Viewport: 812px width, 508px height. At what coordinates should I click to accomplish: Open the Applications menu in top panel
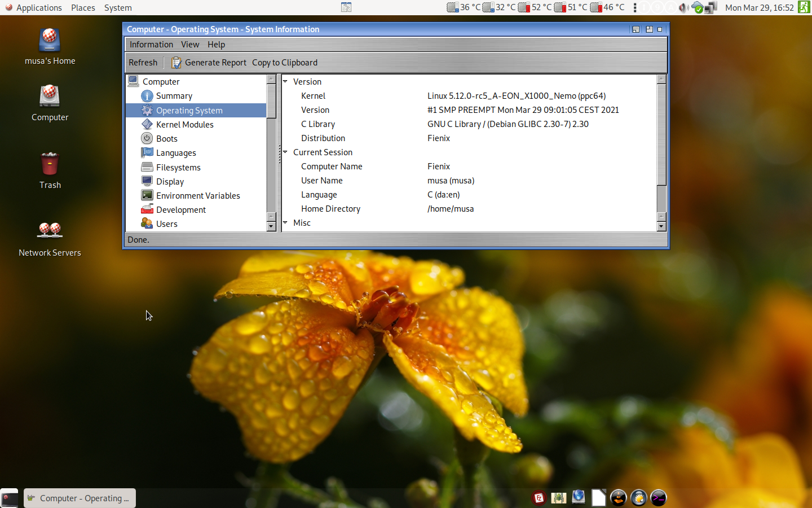tap(33, 8)
